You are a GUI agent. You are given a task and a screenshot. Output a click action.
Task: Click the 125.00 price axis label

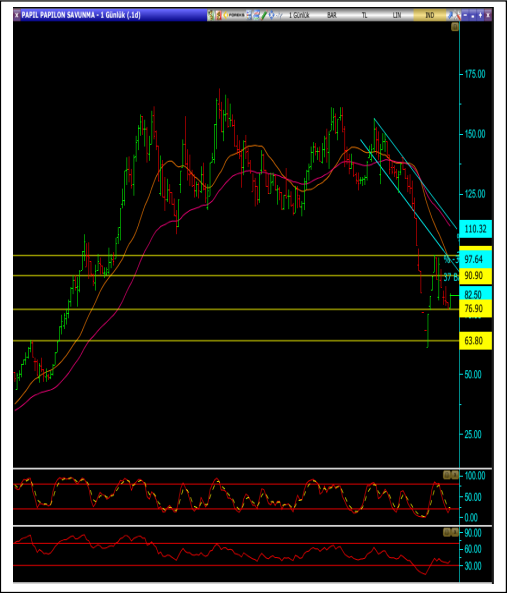point(474,194)
